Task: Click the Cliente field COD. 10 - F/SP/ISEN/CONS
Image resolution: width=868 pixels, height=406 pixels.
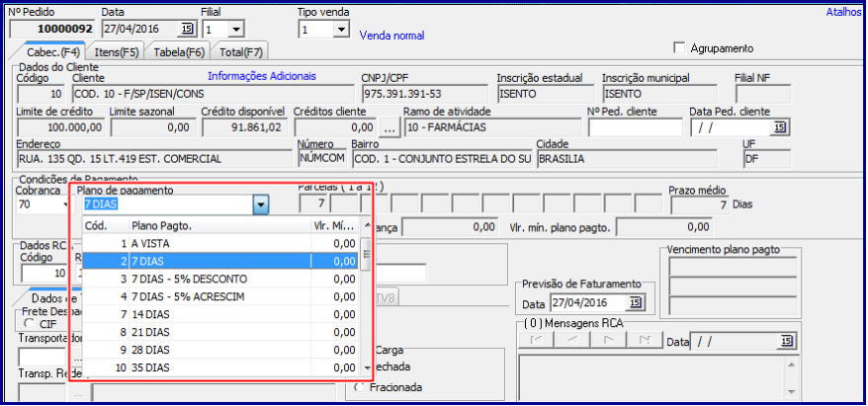Action: (214, 94)
